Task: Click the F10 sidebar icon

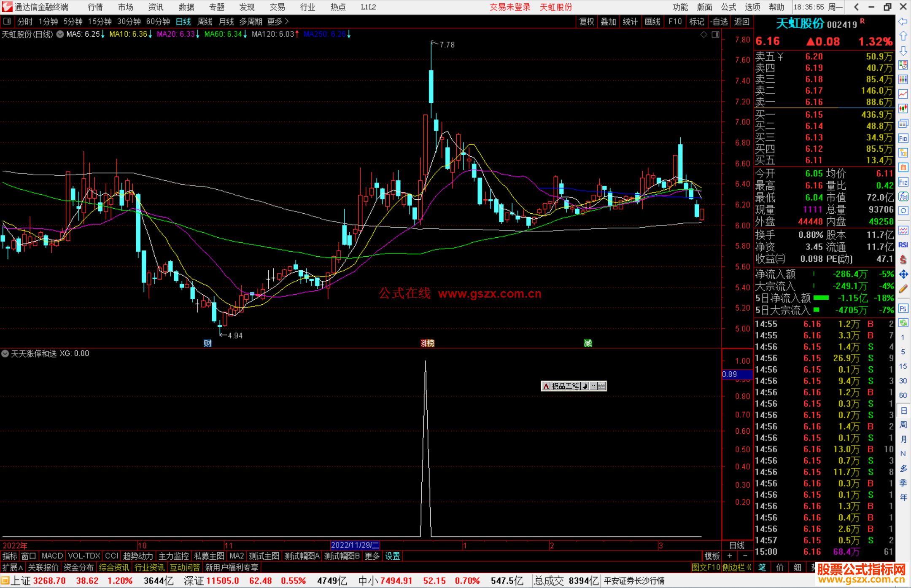Action: (903, 138)
